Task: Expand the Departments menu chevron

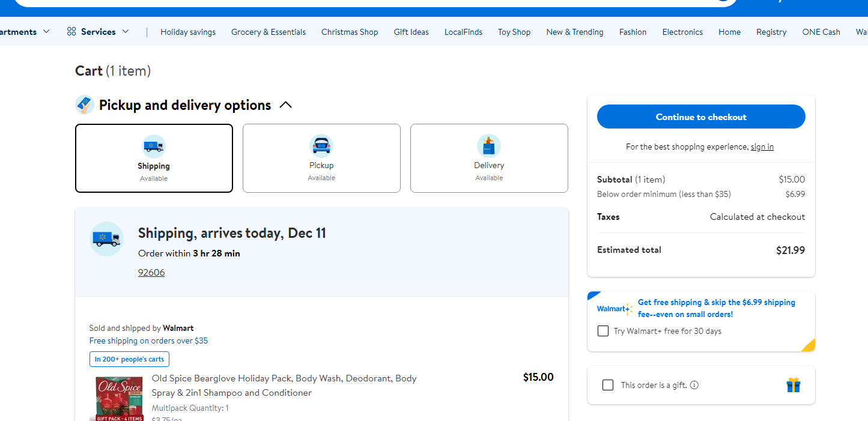Action: coord(46,32)
